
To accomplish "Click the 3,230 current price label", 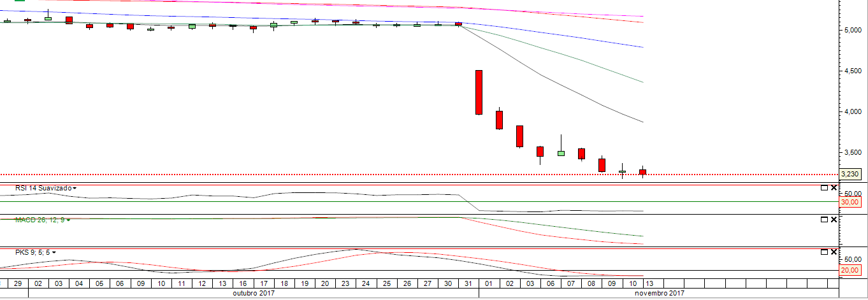I will pyautogui.click(x=850, y=174).
